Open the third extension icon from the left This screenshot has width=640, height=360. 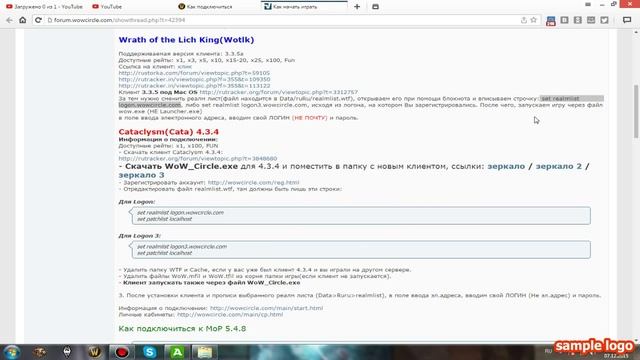[x=578, y=20]
